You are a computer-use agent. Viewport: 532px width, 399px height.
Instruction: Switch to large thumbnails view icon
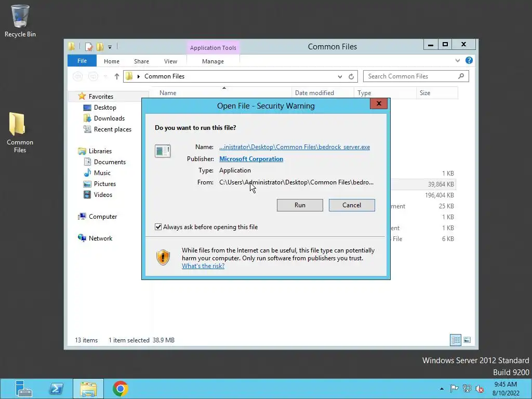coord(467,340)
